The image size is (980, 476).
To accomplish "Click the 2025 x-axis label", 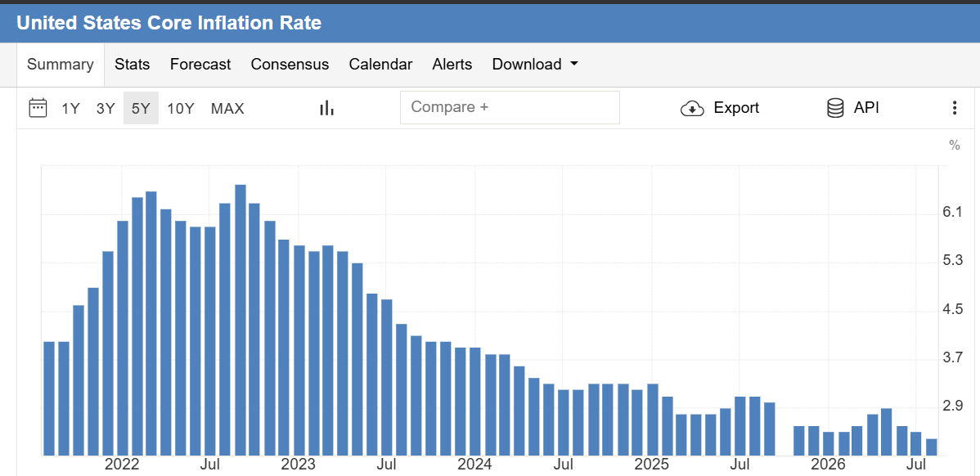I will (x=651, y=465).
